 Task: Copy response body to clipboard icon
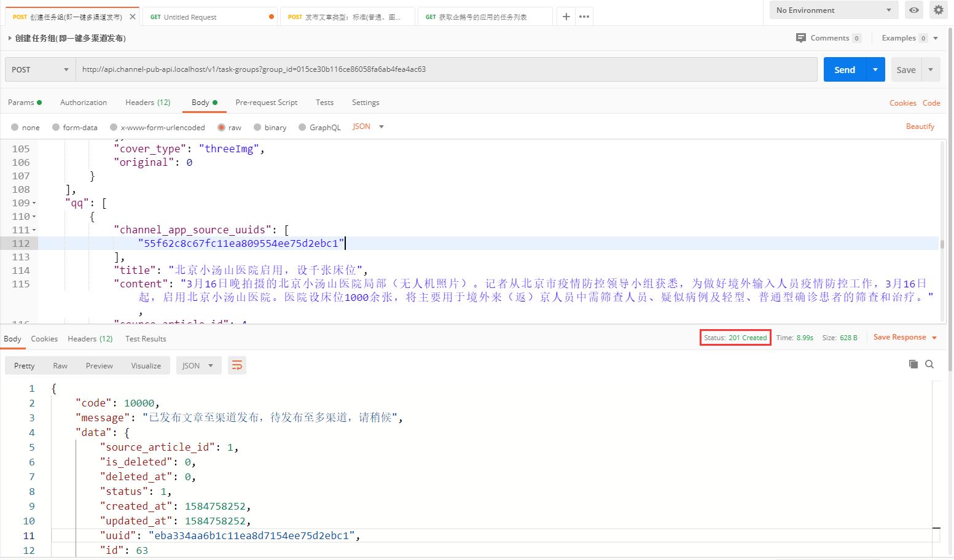point(913,364)
